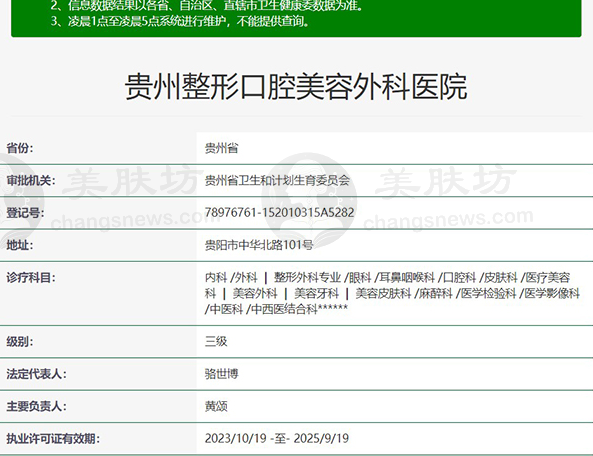
Task: Select the 主要负责人 label
Action: (x=36, y=406)
